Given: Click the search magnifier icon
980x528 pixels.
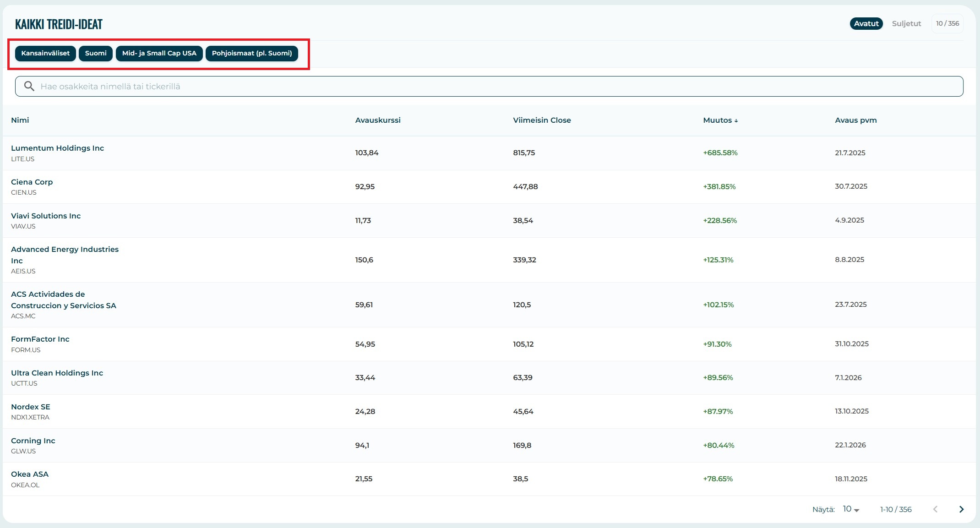Looking at the screenshot, I should coord(29,86).
